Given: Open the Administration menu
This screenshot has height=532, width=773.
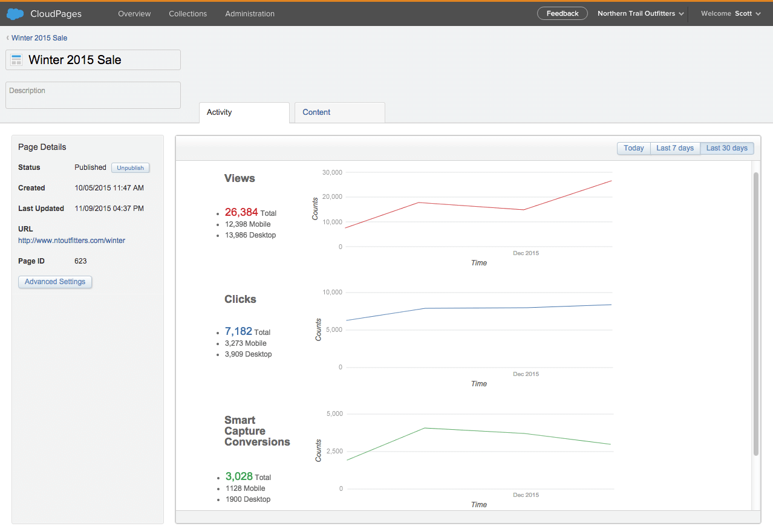Looking at the screenshot, I should 250,13.
